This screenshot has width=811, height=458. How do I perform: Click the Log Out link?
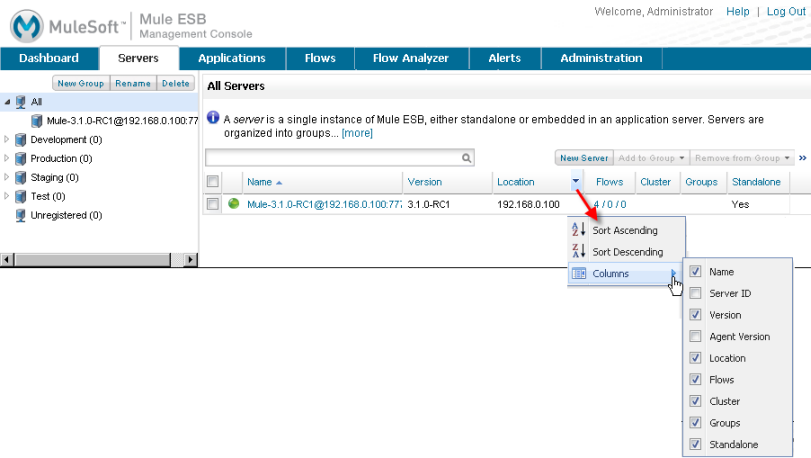786,11
